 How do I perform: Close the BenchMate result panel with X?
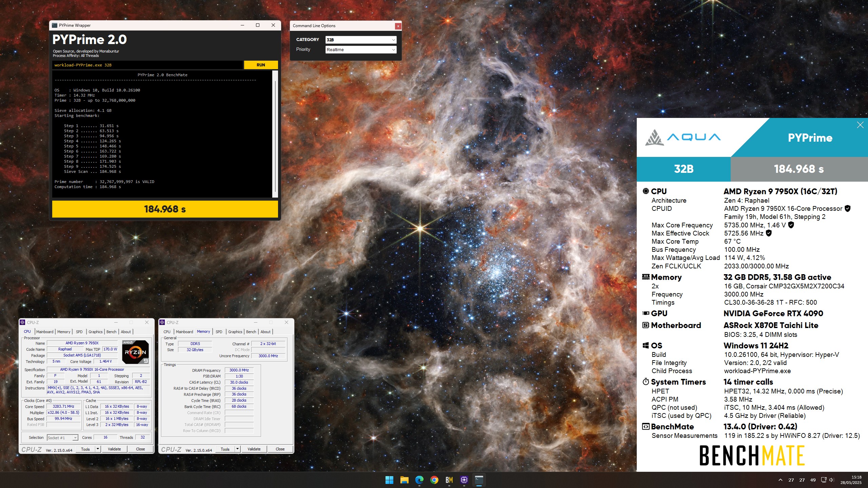coord(860,125)
